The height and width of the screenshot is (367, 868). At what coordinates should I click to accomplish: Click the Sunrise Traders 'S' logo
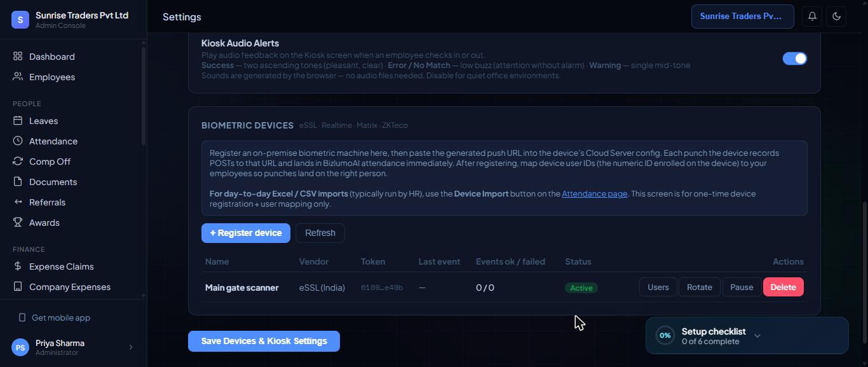[x=20, y=20]
